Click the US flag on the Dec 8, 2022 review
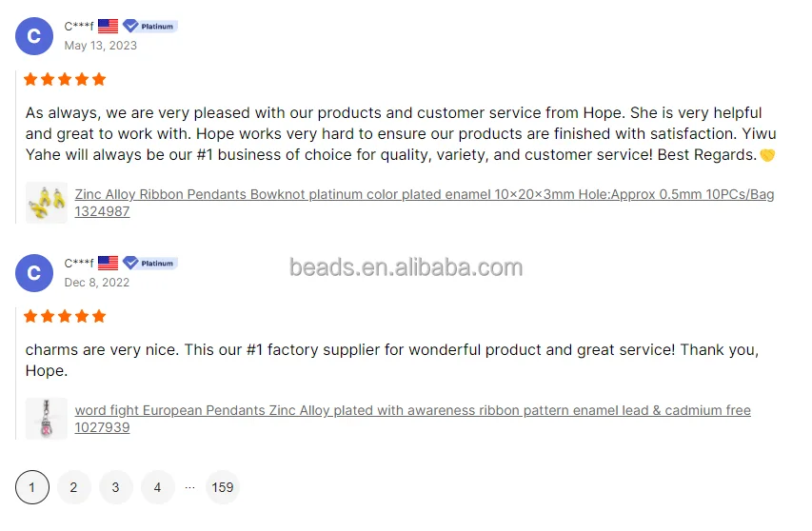The image size is (812, 531). pos(108,263)
